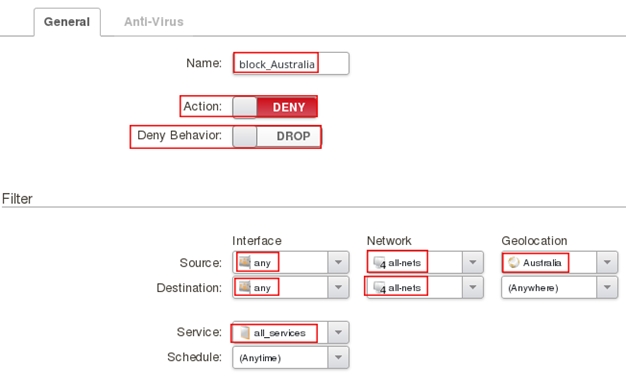Expand the Destination Network dropdown arrow
Image resolution: width=626 pixels, height=390 pixels.
(473, 287)
